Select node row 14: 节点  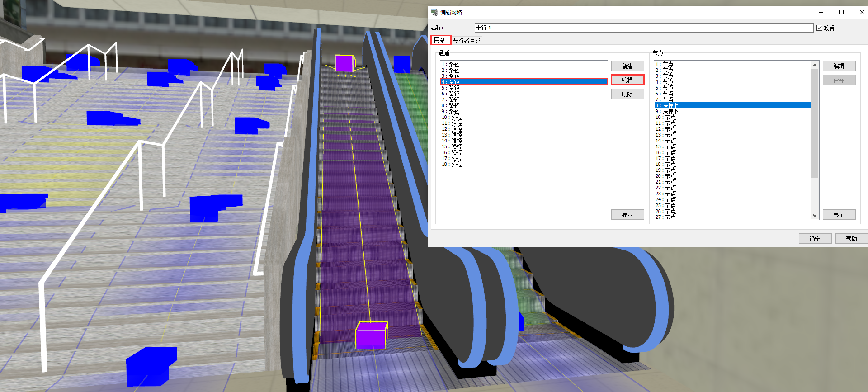[x=732, y=141]
